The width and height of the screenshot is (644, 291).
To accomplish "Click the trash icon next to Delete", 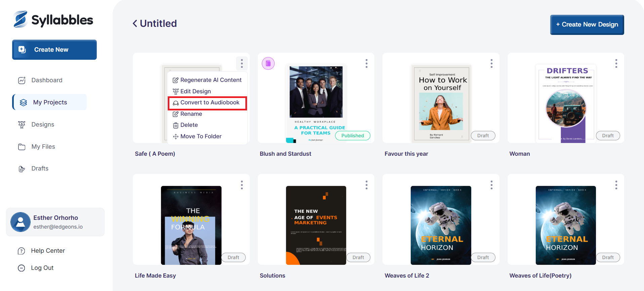I will 176,125.
